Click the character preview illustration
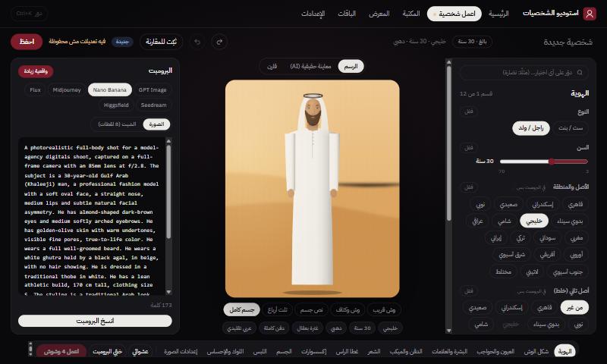The image size is (607, 364). point(313,189)
